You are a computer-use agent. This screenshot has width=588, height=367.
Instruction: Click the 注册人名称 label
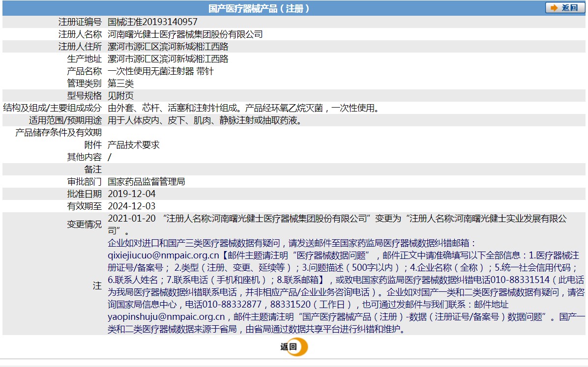click(x=80, y=34)
